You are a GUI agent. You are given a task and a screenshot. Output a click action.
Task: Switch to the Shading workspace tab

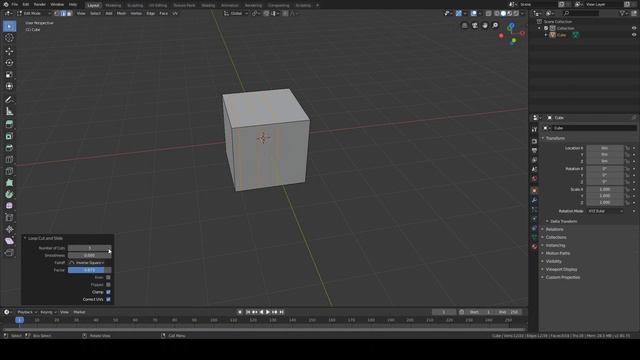pyautogui.click(x=208, y=5)
